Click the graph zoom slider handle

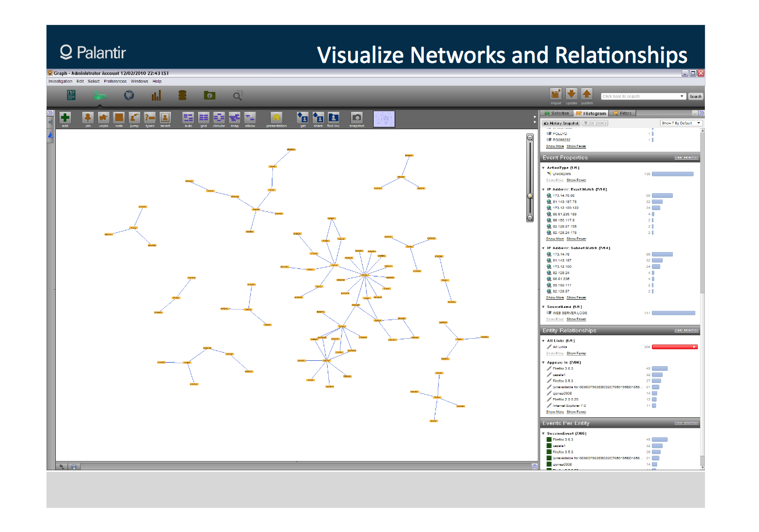(x=530, y=196)
